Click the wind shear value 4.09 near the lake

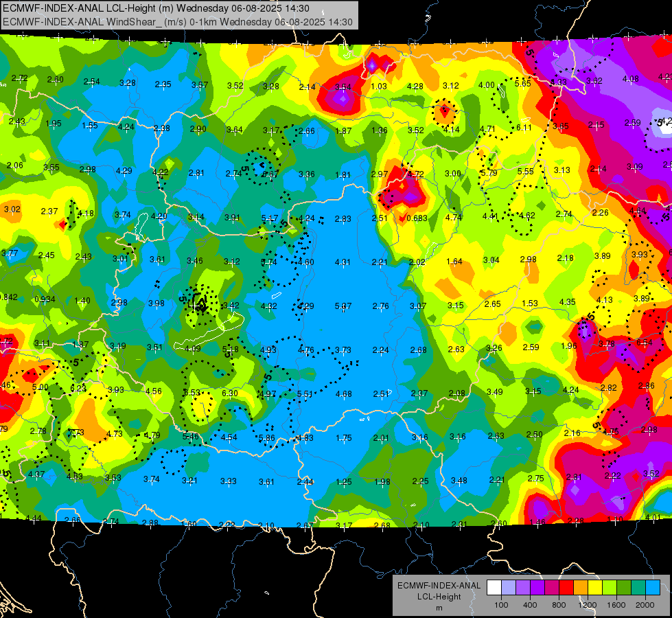click(192, 348)
